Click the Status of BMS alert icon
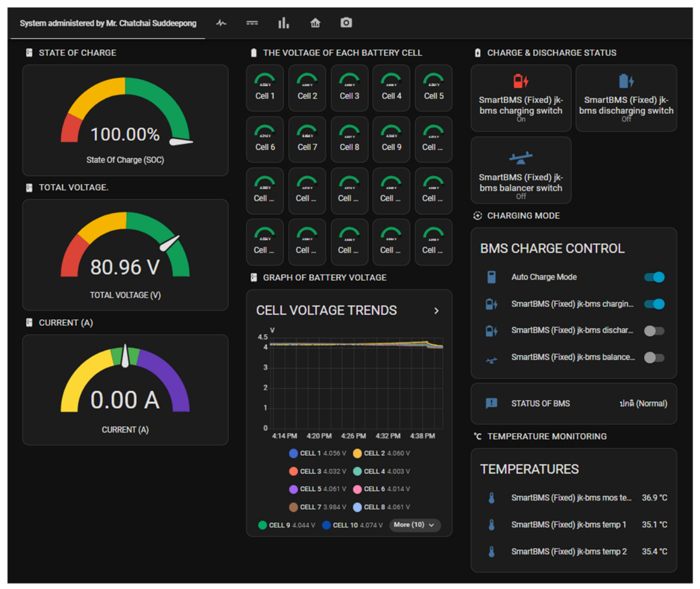This screenshot has height=589, width=700. 491,403
